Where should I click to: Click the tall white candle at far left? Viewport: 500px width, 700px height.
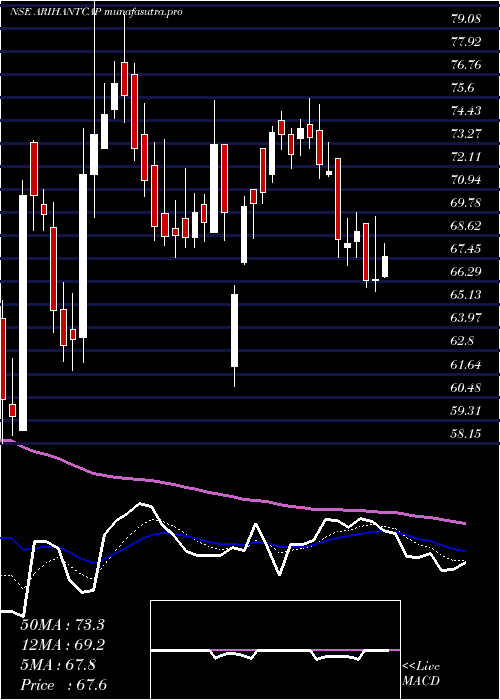[23, 313]
